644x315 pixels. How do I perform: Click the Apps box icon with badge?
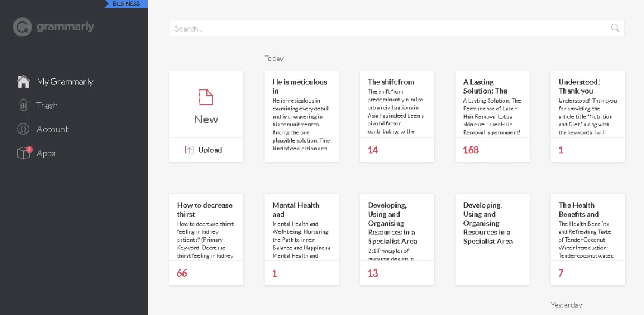pos(24,153)
